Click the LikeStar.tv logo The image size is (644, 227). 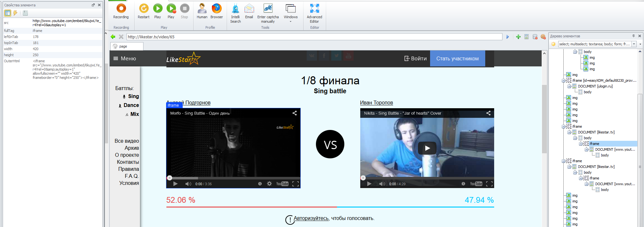183,58
